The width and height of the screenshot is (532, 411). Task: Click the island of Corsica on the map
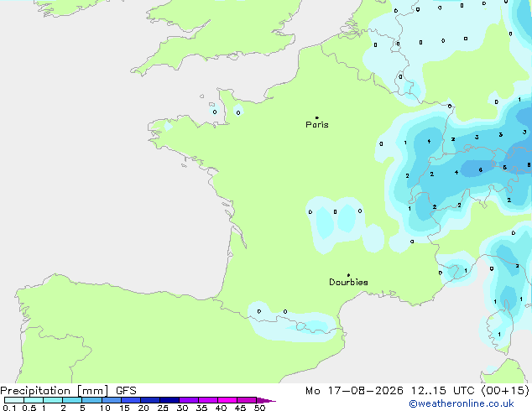pos(500,332)
